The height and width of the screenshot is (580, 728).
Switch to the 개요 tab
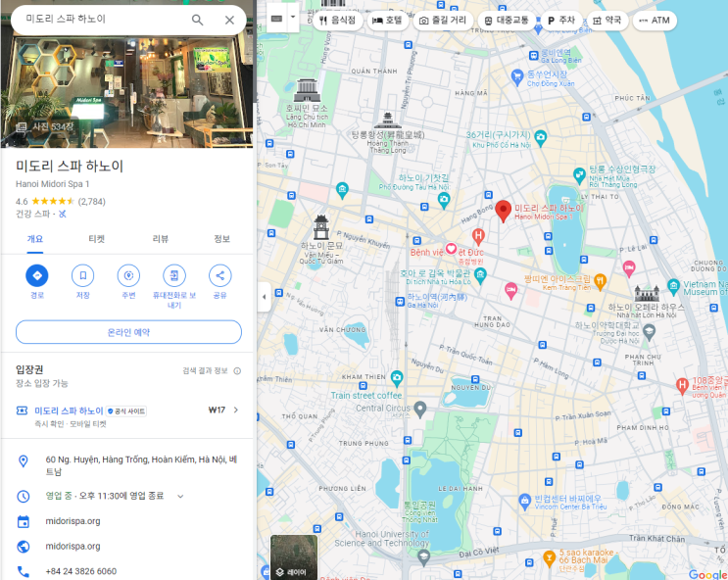[x=35, y=239]
